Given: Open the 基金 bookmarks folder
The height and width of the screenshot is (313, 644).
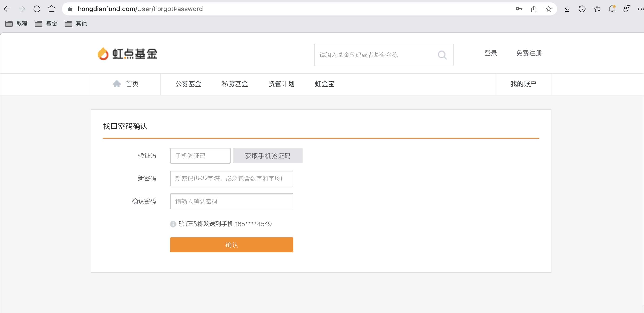Looking at the screenshot, I should pyautogui.click(x=46, y=23).
